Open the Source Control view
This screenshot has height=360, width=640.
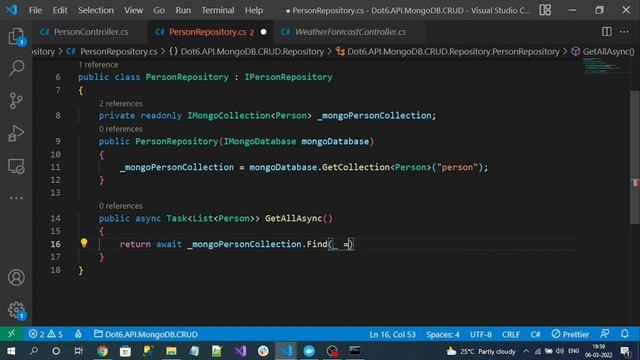click(x=16, y=101)
